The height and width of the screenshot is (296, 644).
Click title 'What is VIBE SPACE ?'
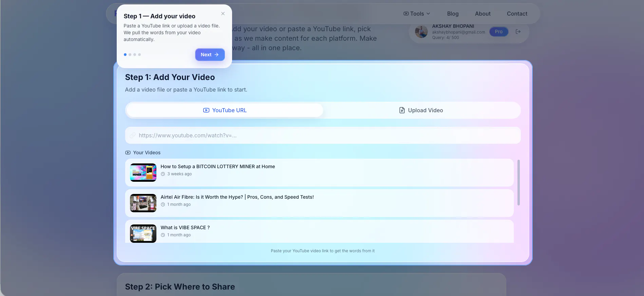coord(185,228)
